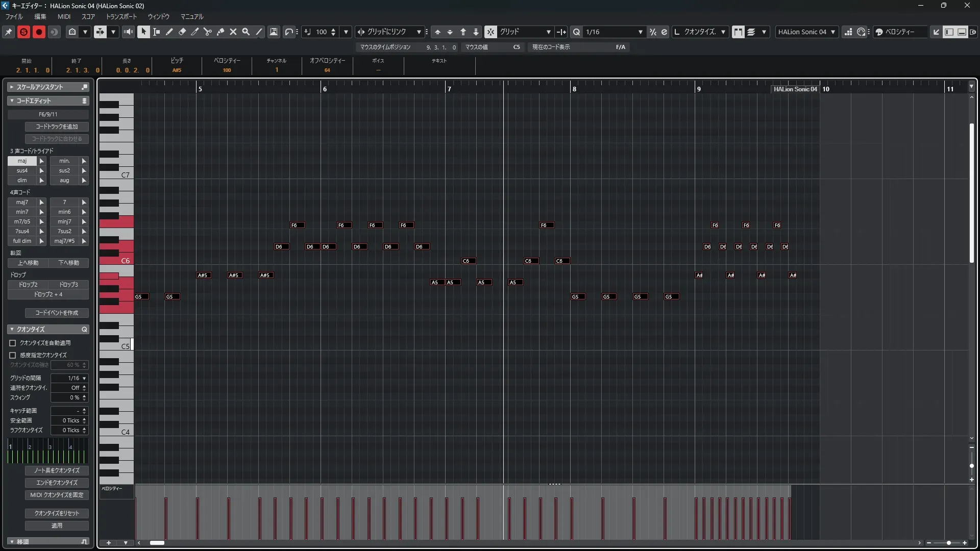Viewport: 980px width, 551px height.
Task: Select the Erase tool
Action: (x=182, y=32)
